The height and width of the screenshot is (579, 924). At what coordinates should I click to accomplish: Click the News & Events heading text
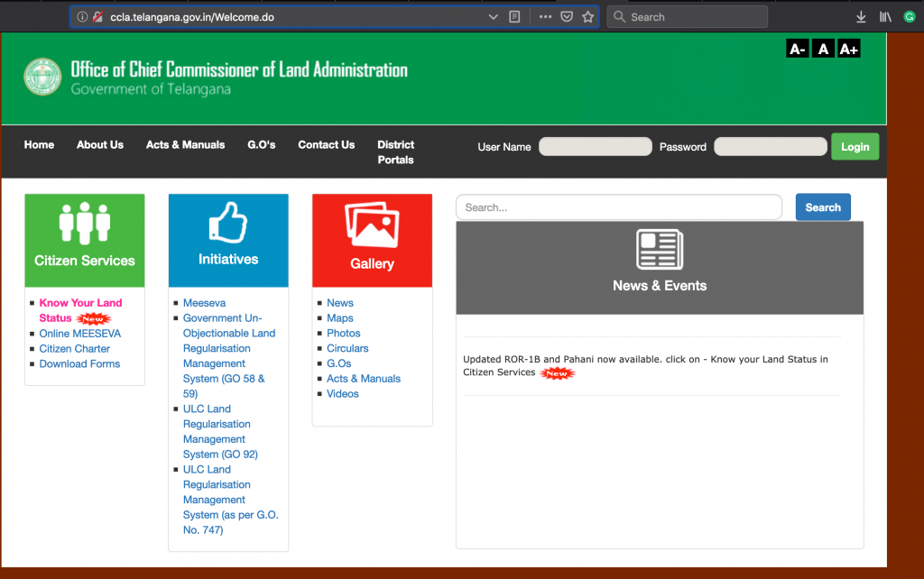(660, 286)
